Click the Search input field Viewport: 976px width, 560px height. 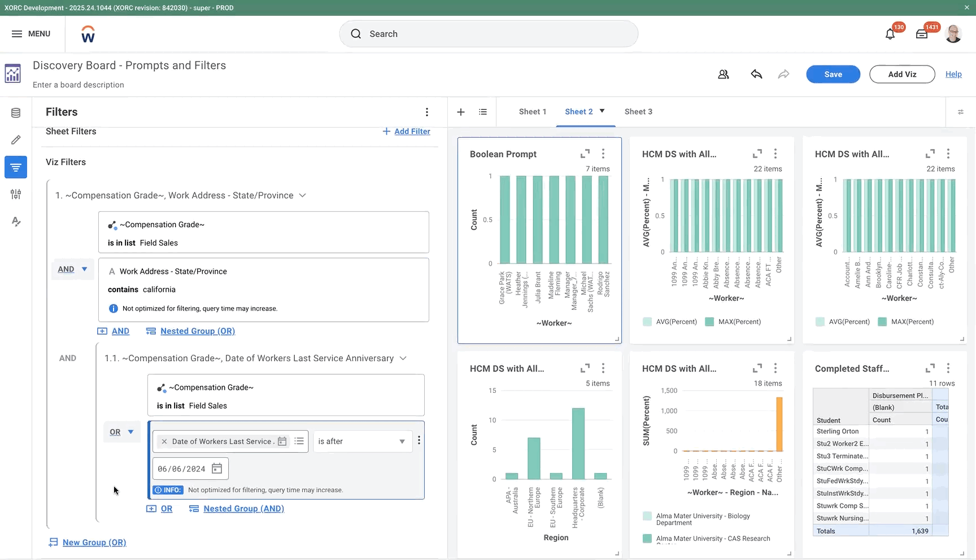pos(489,34)
